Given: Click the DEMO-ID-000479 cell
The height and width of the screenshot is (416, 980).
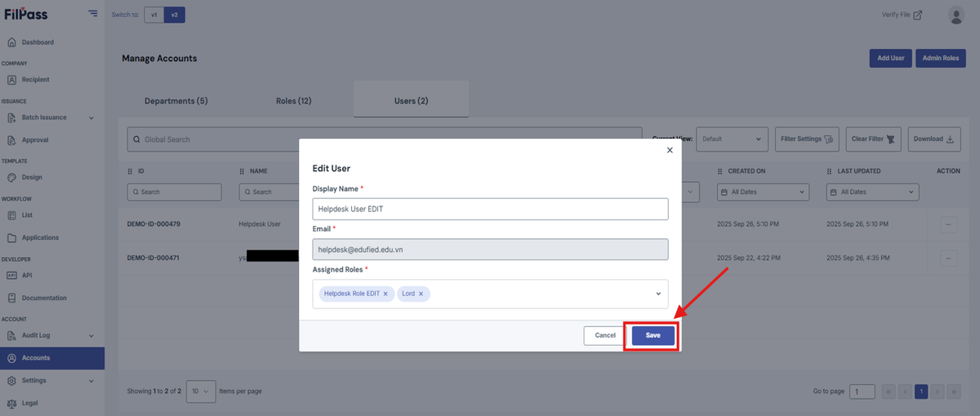Looking at the screenshot, I should tap(154, 223).
